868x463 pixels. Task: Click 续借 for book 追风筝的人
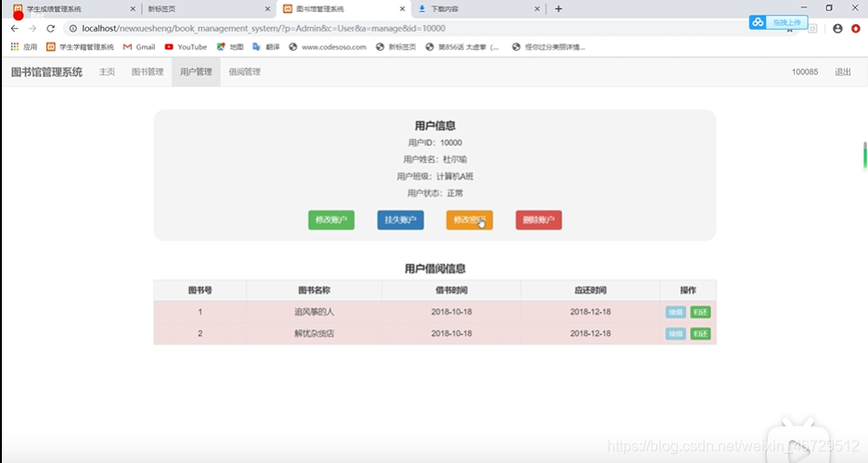pyautogui.click(x=675, y=312)
